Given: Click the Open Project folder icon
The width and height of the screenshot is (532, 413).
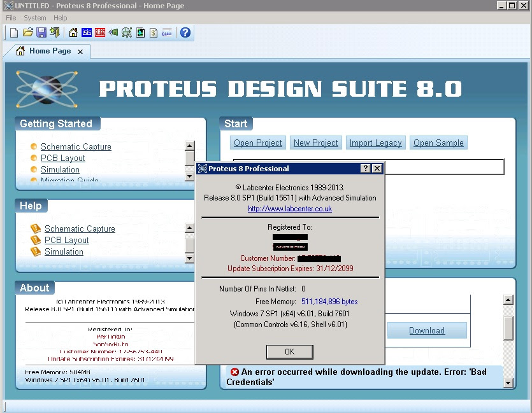Looking at the screenshot, I should pos(28,32).
